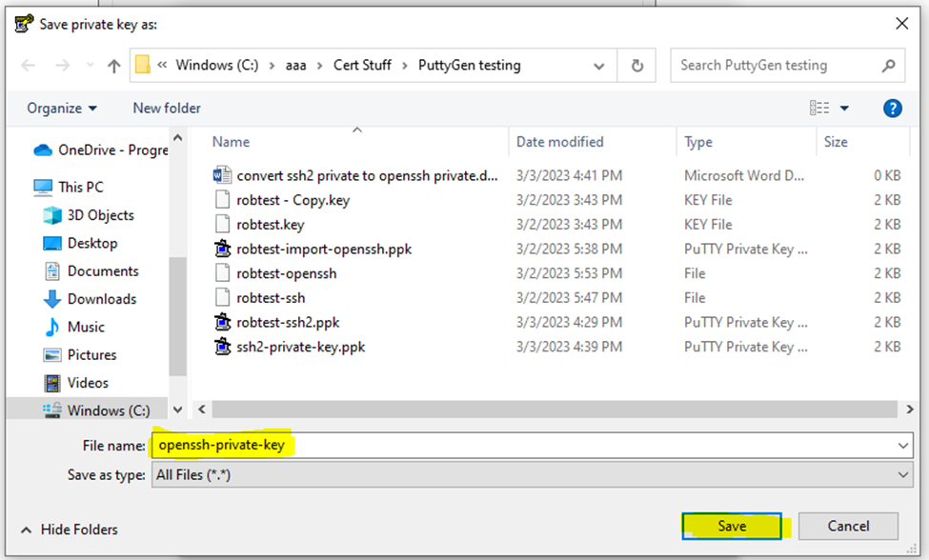Click the change view layout icon
Image resolution: width=929 pixels, height=560 pixels.
pos(818,108)
